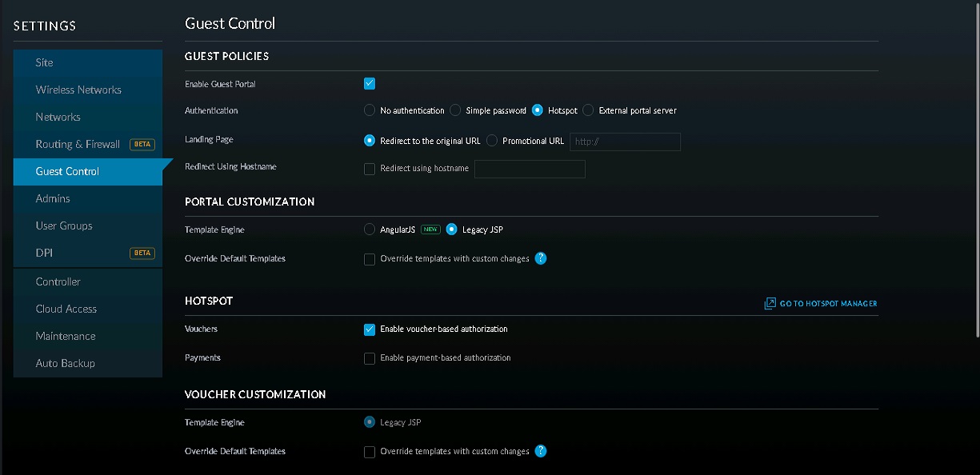Select the Simple password authentication option
This screenshot has height=475, width=980.
click(x=455, y=110)
